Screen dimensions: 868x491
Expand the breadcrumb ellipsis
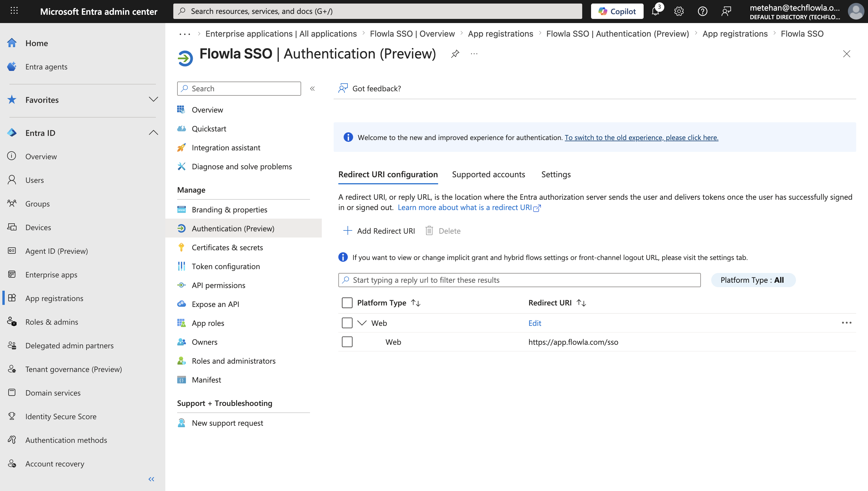185,34
